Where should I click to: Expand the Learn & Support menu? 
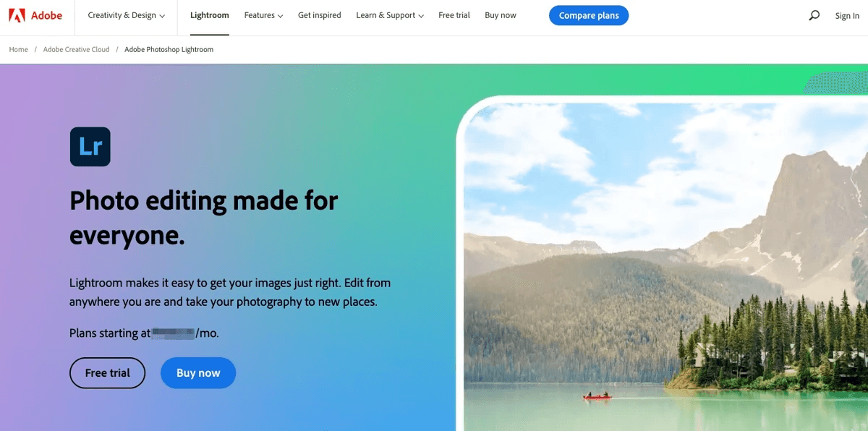(390, 15)
